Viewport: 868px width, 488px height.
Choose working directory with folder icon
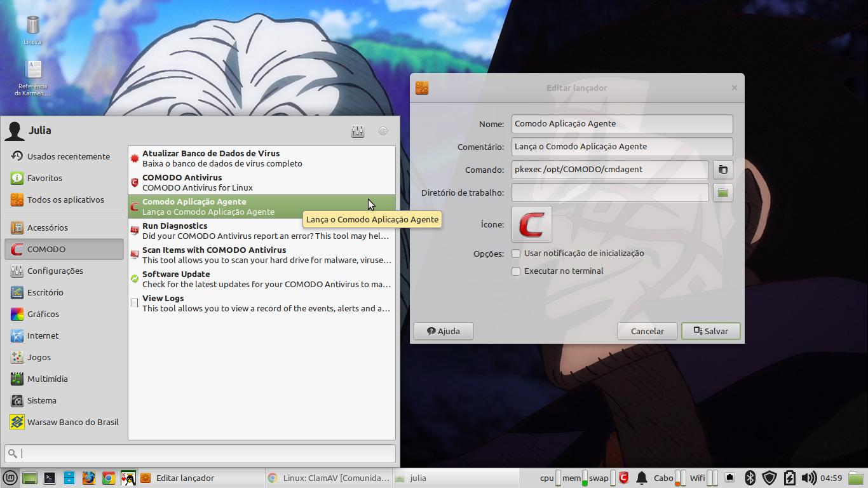tap(722, 193)
